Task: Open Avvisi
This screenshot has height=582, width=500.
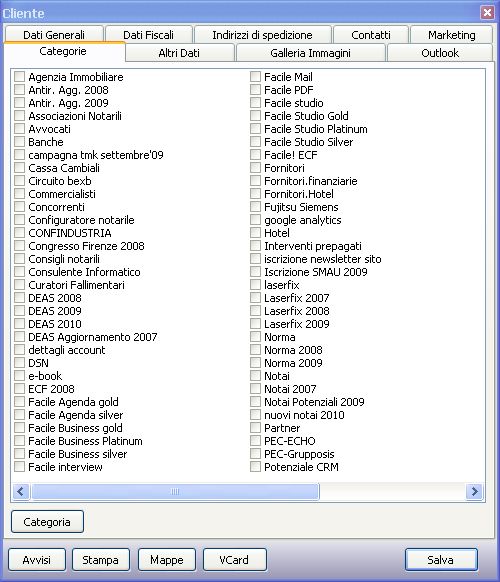Action: click(x=37, y=559)
